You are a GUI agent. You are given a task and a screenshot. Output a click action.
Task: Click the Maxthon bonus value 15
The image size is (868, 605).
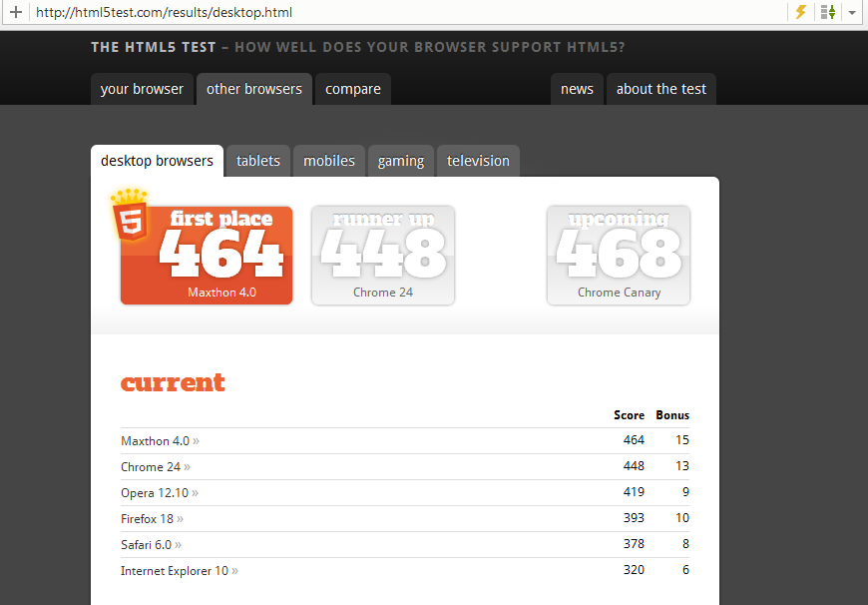[x=682, y=440]
